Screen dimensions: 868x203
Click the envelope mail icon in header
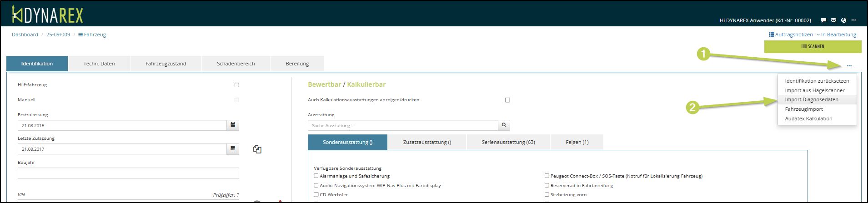click(833, 20)
